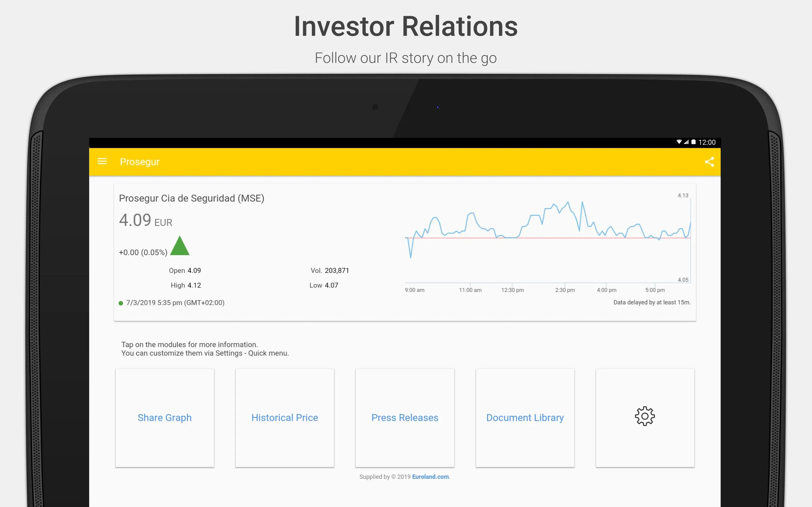Tap the cellular signal status icon
812x507 pixels.
tap(686, 142)
